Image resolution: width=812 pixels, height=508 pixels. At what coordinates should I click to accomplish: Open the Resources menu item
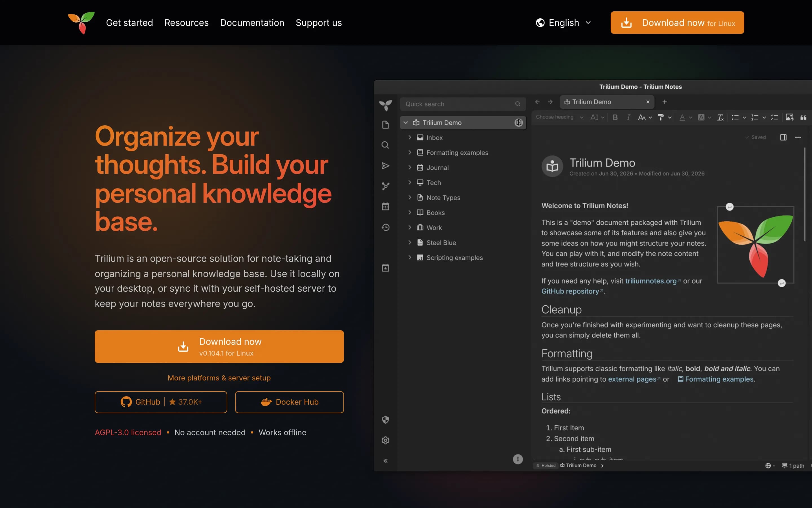(187, 23)
